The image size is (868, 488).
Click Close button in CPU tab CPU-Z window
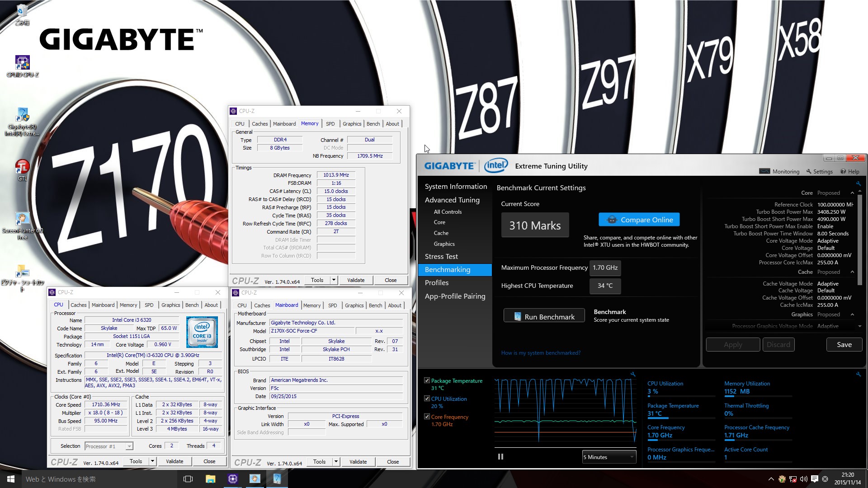coord(209,461)
